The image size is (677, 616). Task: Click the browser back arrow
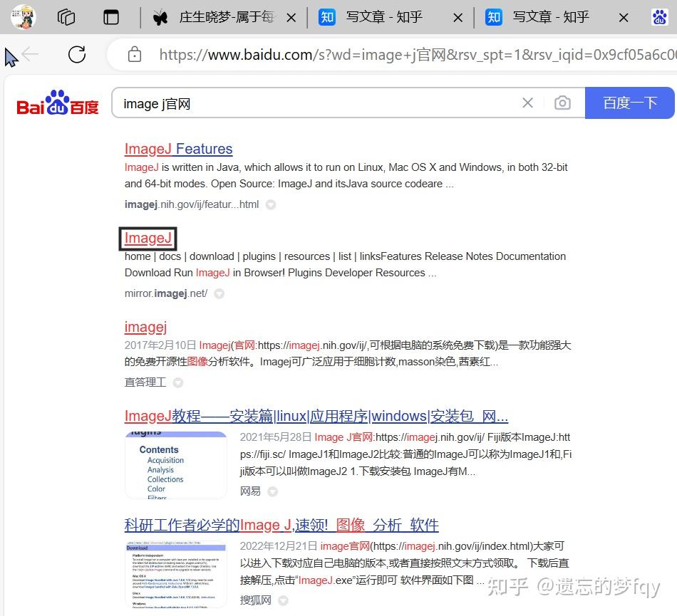(x=29, y=54)
